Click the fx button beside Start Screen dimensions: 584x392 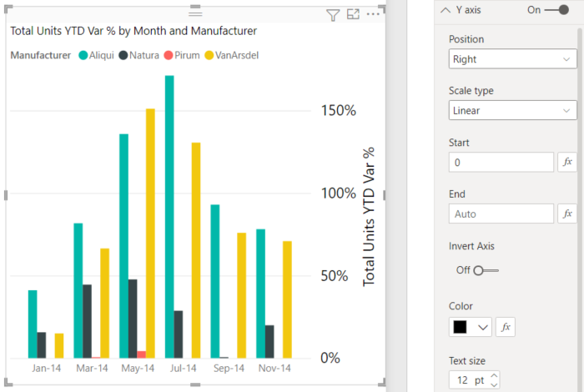(x=566, y=162)
